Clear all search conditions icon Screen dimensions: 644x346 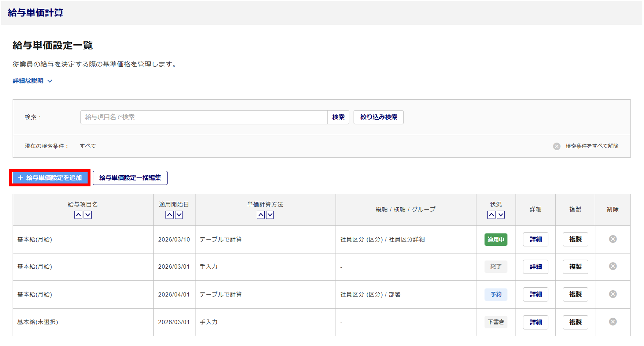click(x=556, y=146)
